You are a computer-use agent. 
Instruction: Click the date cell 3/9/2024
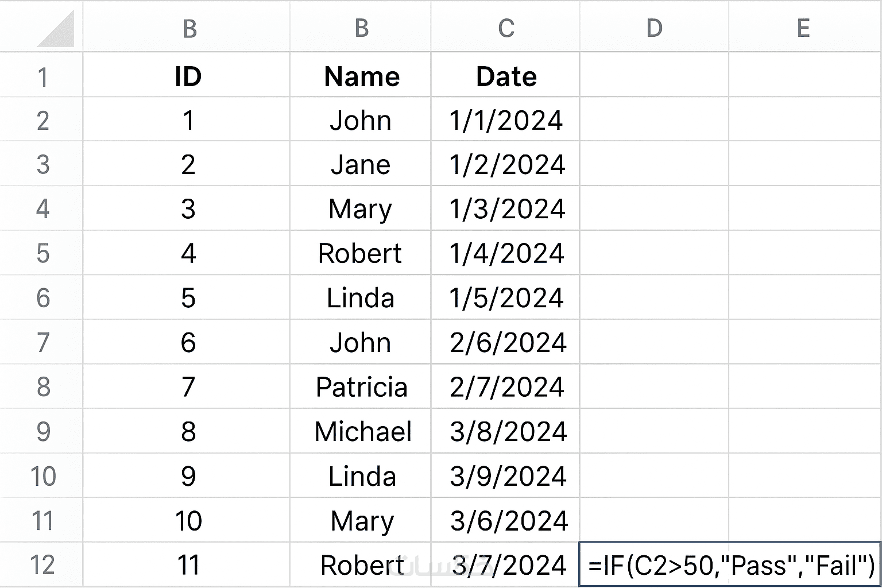click(508, 477)
